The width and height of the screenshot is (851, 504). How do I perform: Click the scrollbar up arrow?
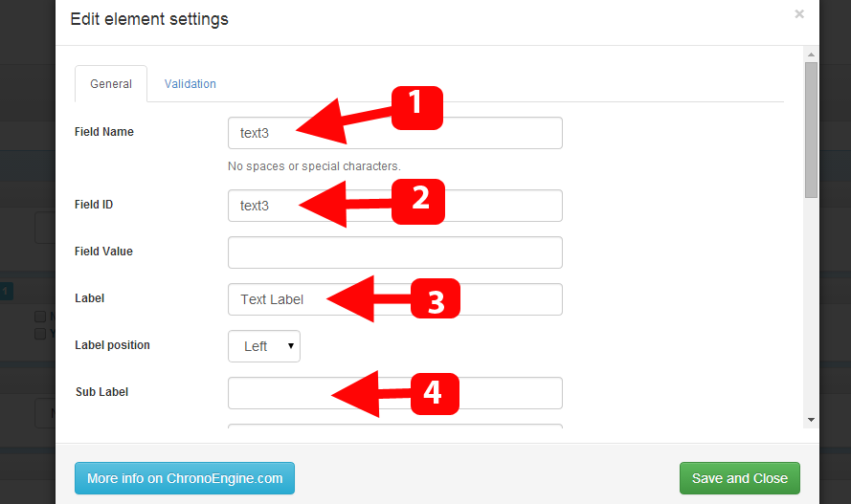[811, 55]
